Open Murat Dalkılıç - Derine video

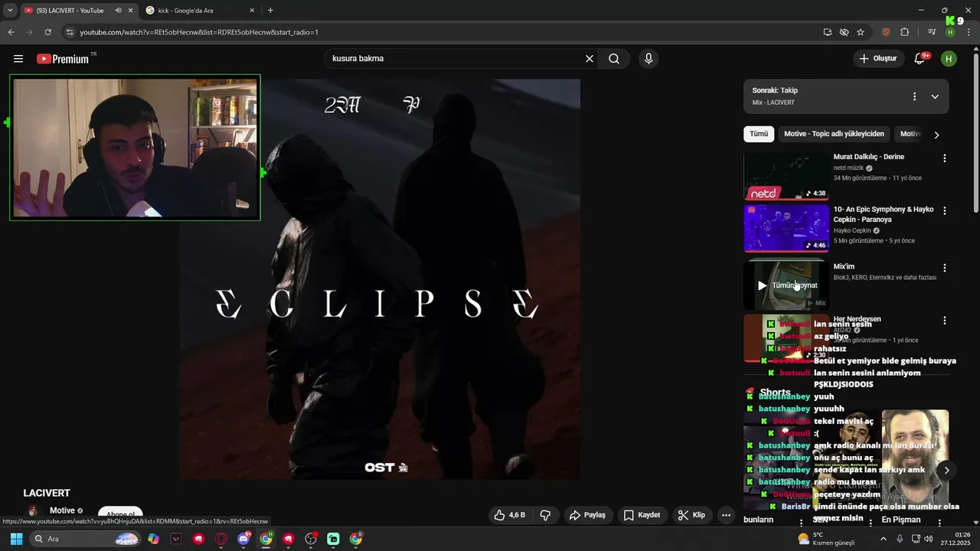[x=868, y=157]
